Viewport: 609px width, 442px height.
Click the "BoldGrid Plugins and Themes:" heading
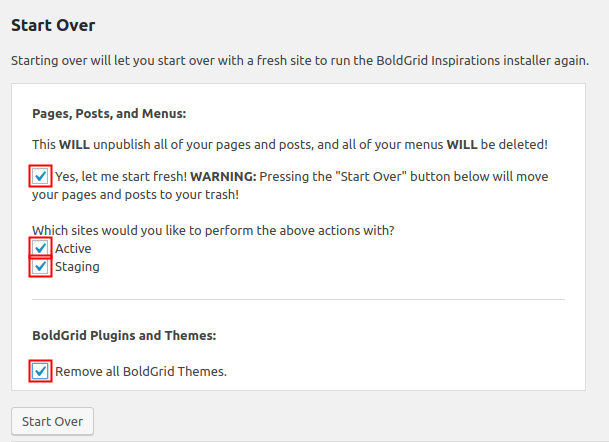pos(125,336)
